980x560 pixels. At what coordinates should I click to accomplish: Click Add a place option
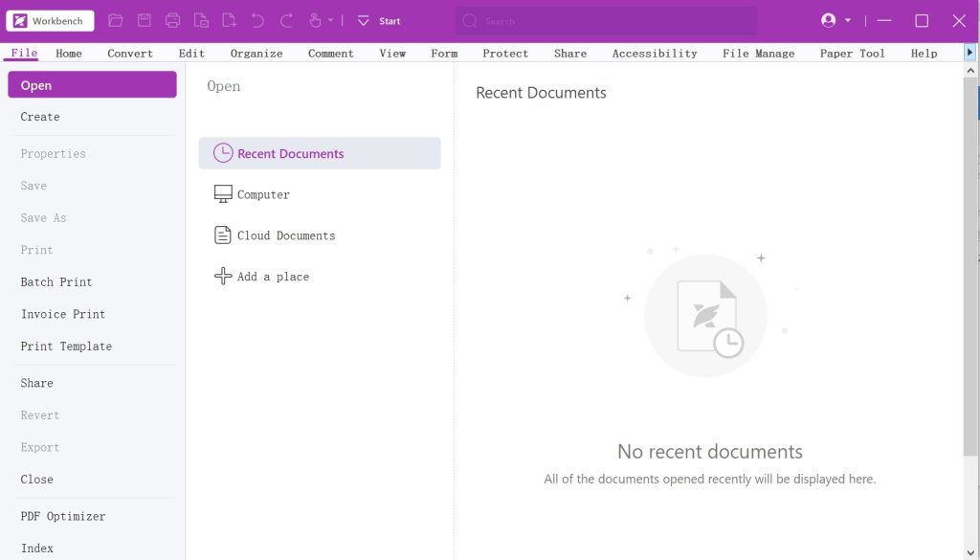(x=273, y=277)
